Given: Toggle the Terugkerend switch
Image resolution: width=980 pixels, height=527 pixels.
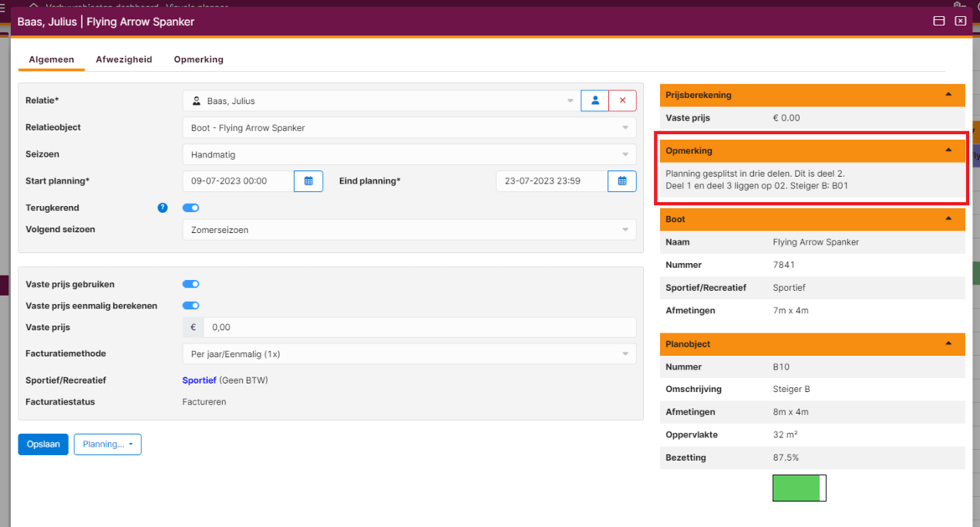Looking at the screenshot, I should tap(191, 208).
